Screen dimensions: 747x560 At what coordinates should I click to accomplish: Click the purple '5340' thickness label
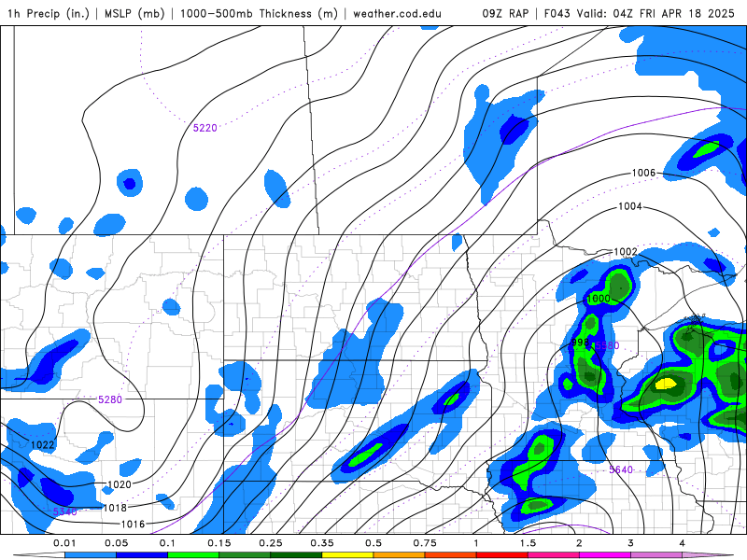tap(64, 511)
